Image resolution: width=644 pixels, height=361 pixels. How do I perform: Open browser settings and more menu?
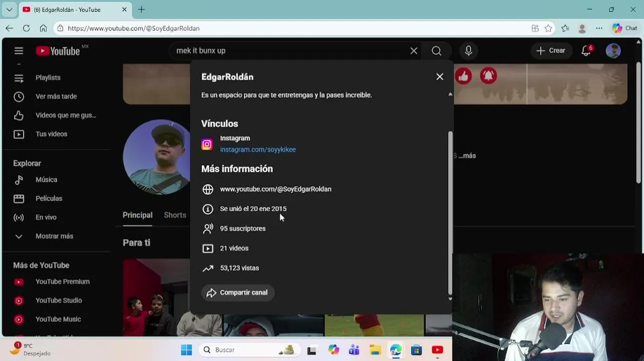click(599, 29)
